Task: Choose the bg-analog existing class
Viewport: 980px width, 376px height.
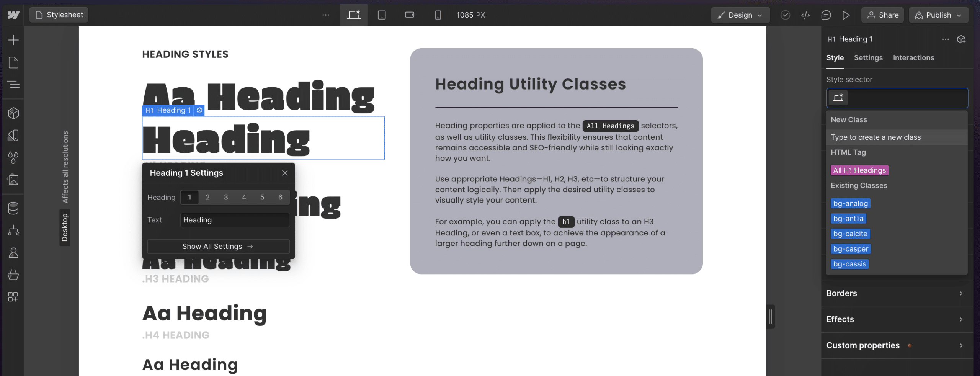Action: pos(851,203)
